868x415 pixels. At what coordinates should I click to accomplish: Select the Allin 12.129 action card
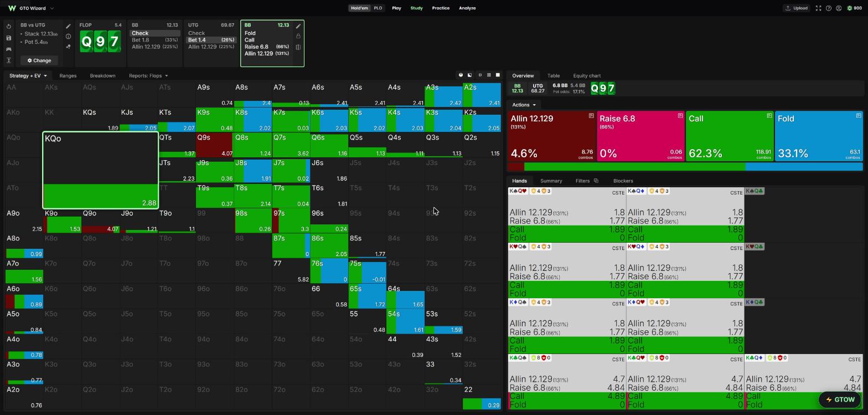pos(551,136)
